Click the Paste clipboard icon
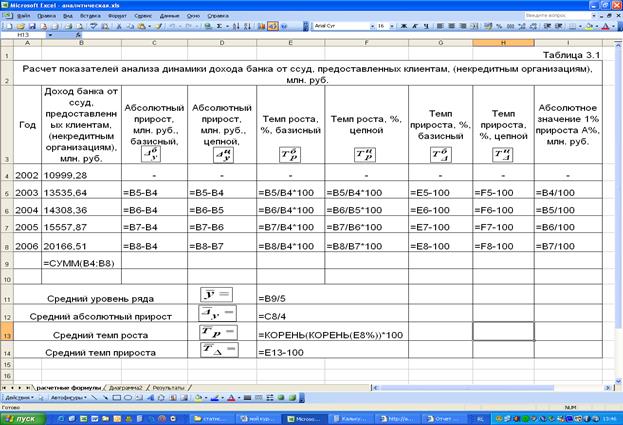Screen dimensions: 623x425 click(141, 26)
